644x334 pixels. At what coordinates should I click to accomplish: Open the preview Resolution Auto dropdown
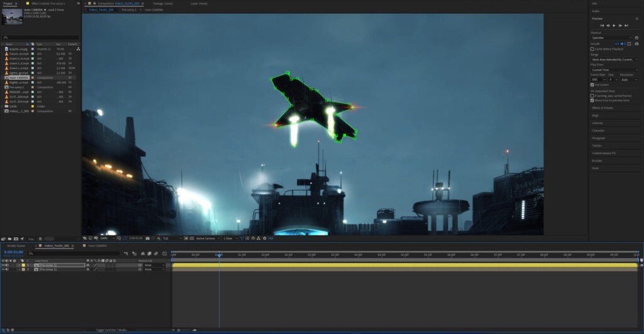(629, 80)
